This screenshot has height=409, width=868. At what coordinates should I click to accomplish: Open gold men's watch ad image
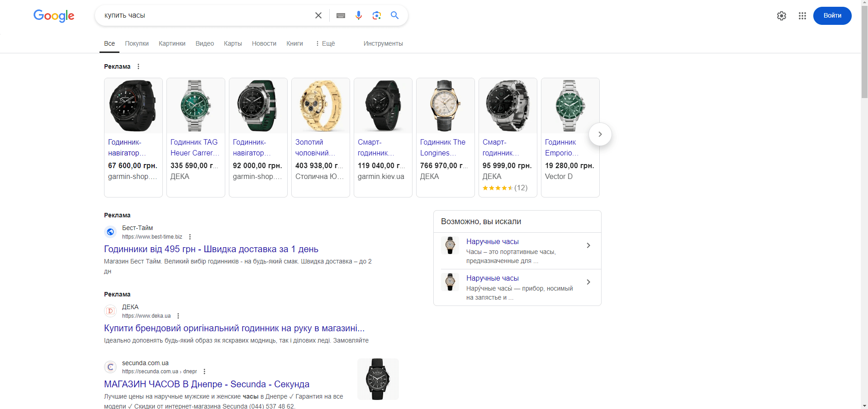tap(321, 106)
